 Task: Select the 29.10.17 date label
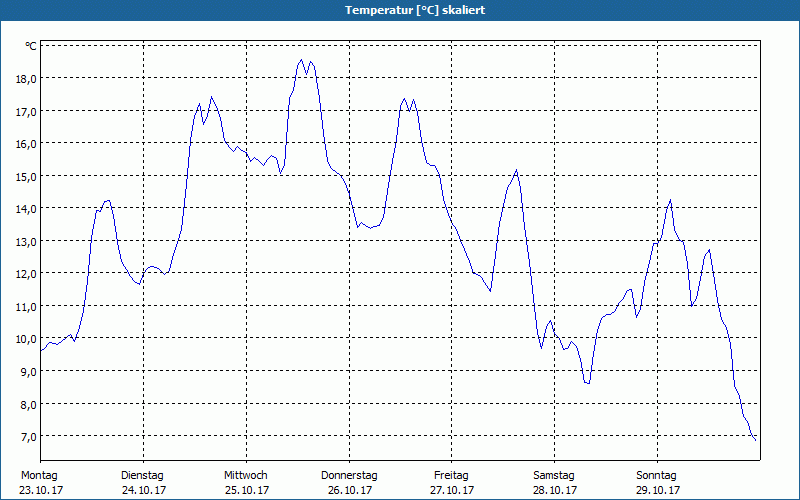coord(658,490)
